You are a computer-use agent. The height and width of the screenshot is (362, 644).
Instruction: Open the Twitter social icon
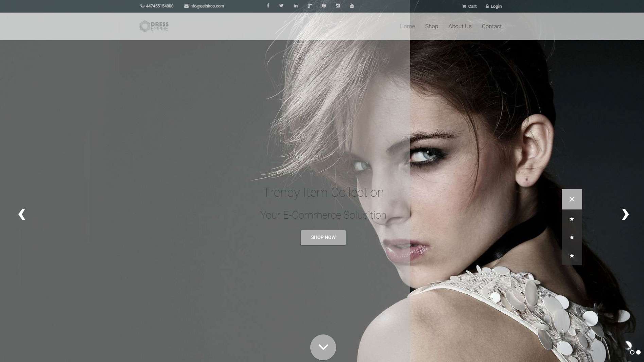[281, 6]
